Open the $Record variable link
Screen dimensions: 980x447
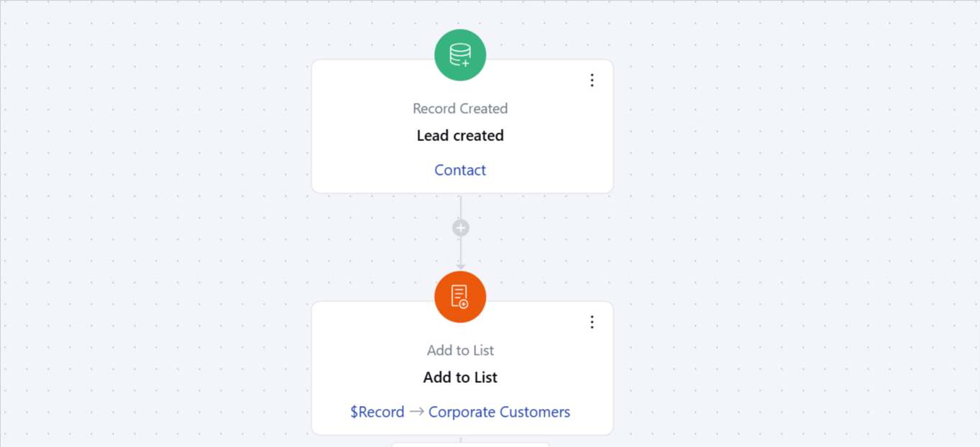point(377,412)
